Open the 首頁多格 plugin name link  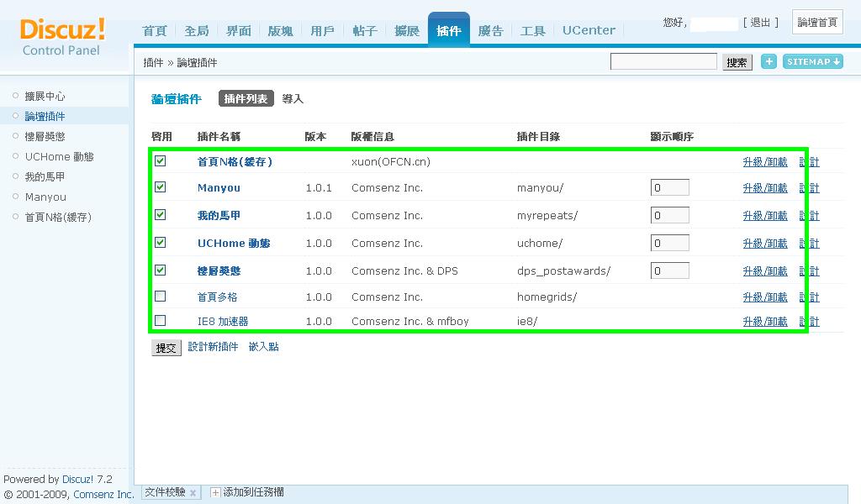218,297
